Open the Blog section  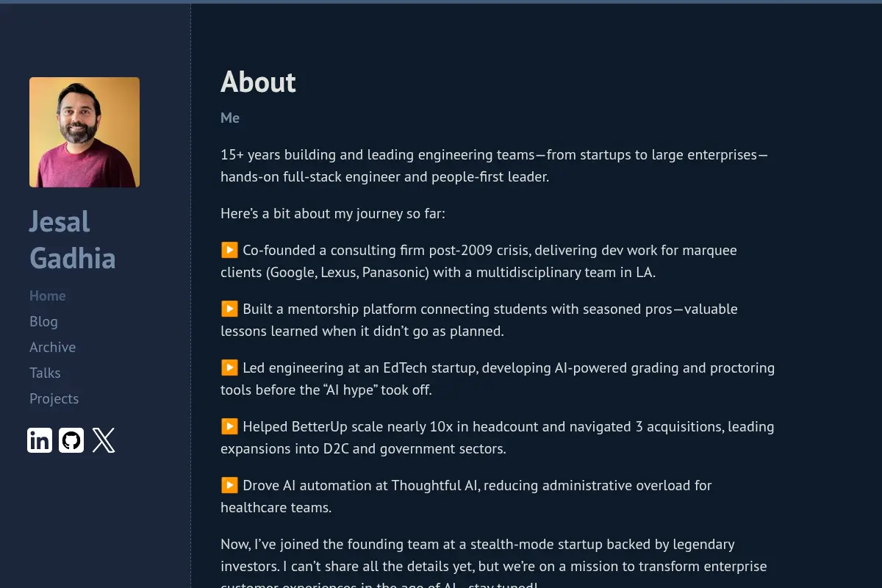[43, 321]
